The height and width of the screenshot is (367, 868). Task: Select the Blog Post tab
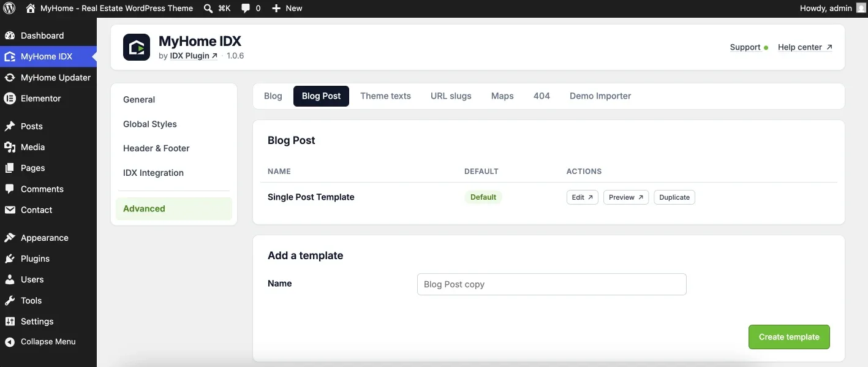pyautogui.click(x=321, y=96)
